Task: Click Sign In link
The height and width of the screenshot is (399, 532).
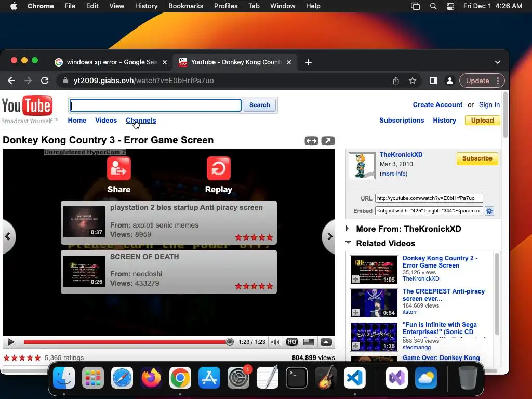Action: click(x=489, y=105)
